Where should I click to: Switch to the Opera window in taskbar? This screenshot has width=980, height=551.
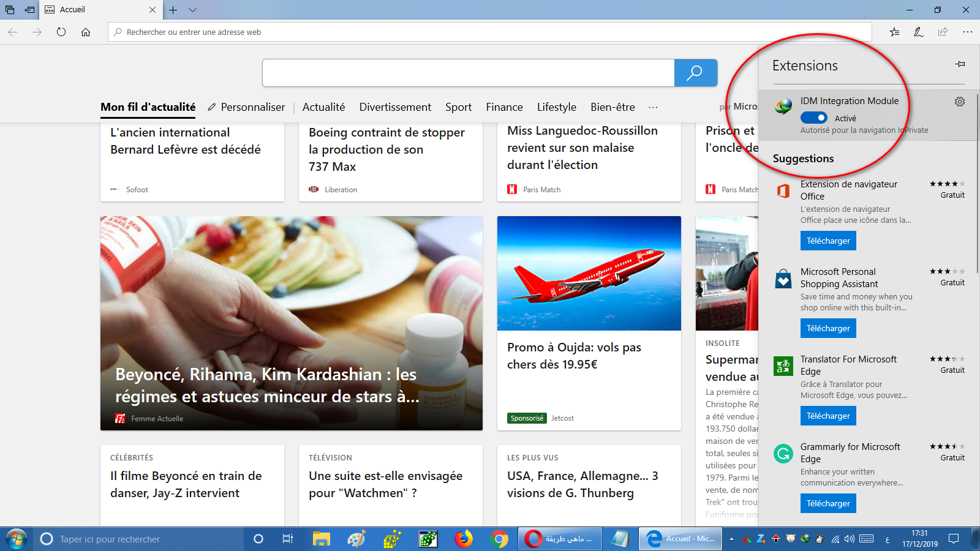tap(559, 539)
